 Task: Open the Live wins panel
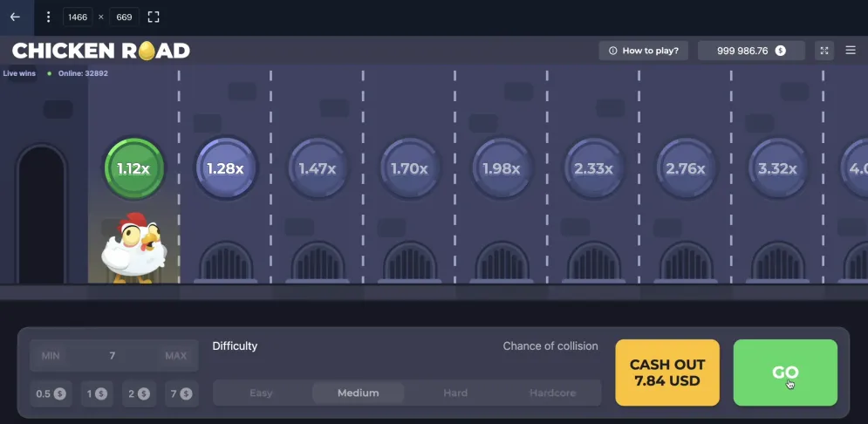point(19,73)
